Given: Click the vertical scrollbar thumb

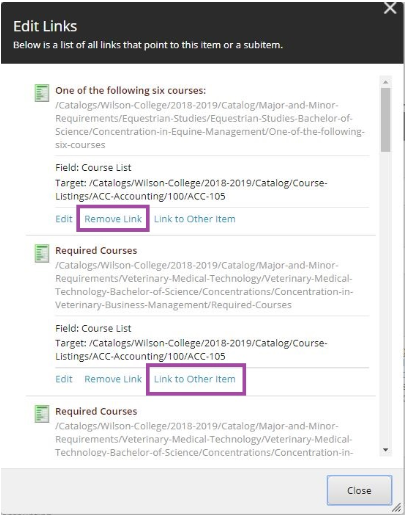Looking at the screenshot, I should pos(386,120).
